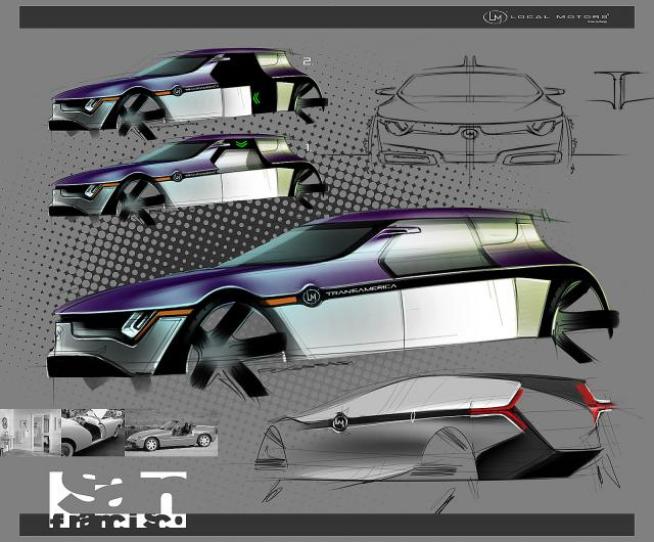Click the green chevron on variant 1's roof

[241, 144]
